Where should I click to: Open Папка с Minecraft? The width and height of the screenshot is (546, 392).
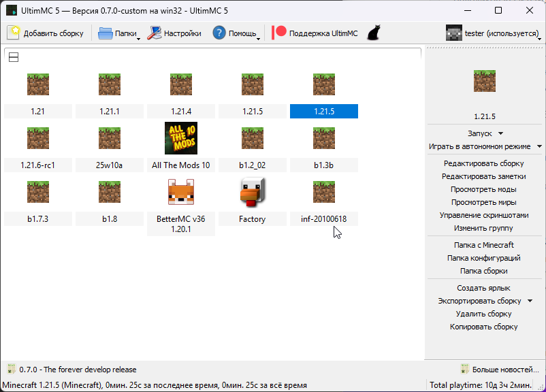[483, 245]
